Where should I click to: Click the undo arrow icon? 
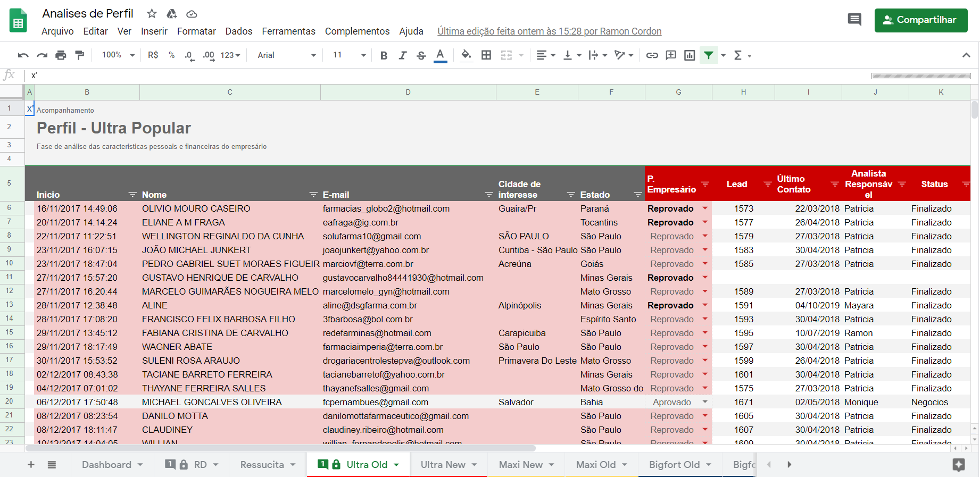(x=23, y=55)
